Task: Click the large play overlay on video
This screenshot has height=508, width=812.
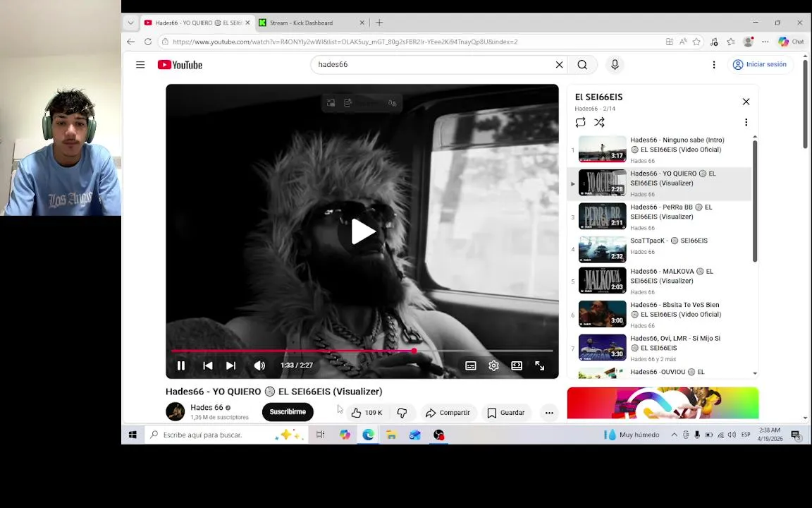Action: coord(362,231)
